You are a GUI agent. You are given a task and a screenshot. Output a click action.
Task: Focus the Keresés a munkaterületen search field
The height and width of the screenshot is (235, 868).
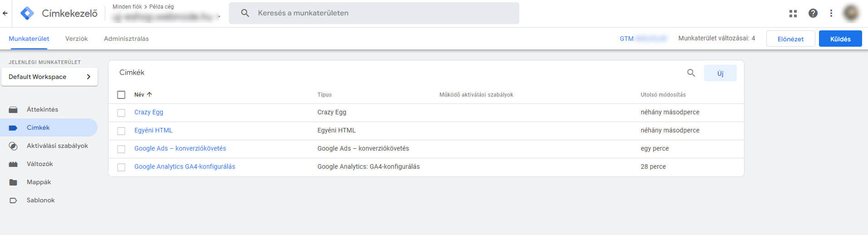click(374, 13)
